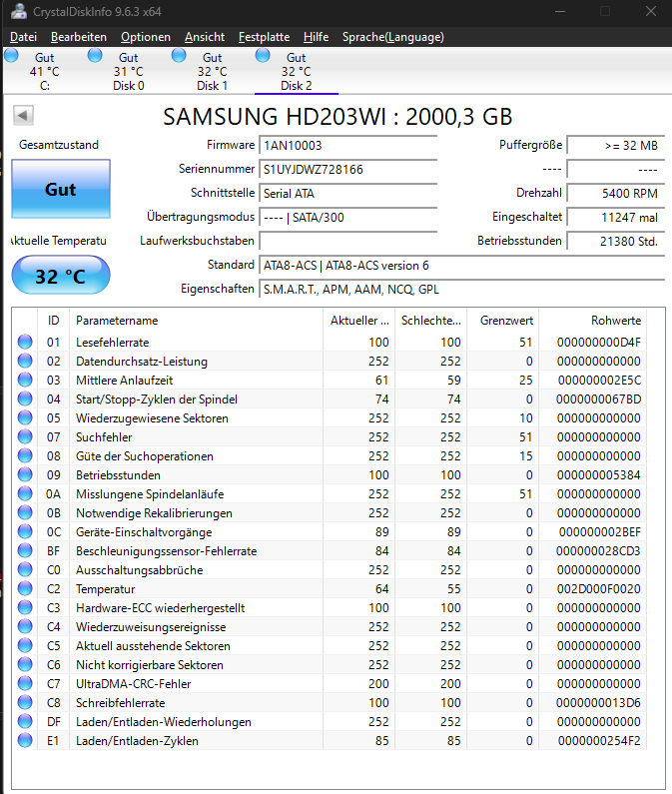This screenshot has width=672, height=794.
Task: Open the Optionen menu
Action: pos(146,37)
